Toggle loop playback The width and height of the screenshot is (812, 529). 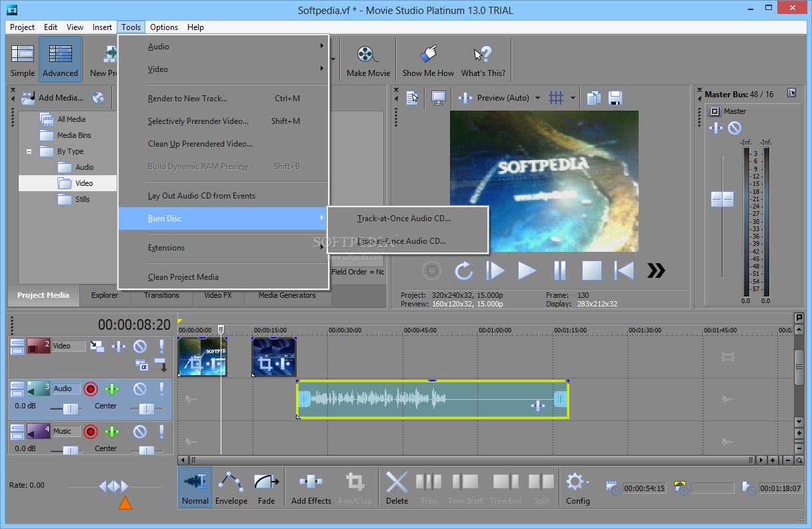click(463, 270)
